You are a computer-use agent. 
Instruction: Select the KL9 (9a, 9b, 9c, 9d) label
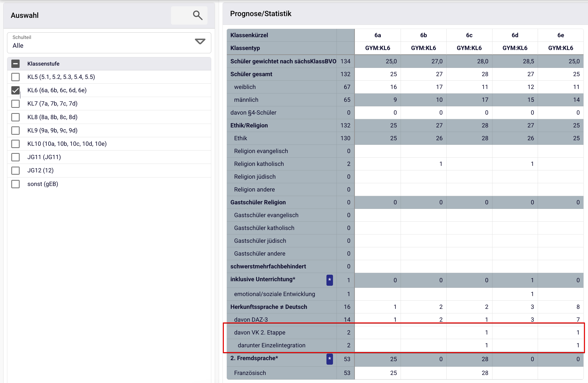(52, 130)
